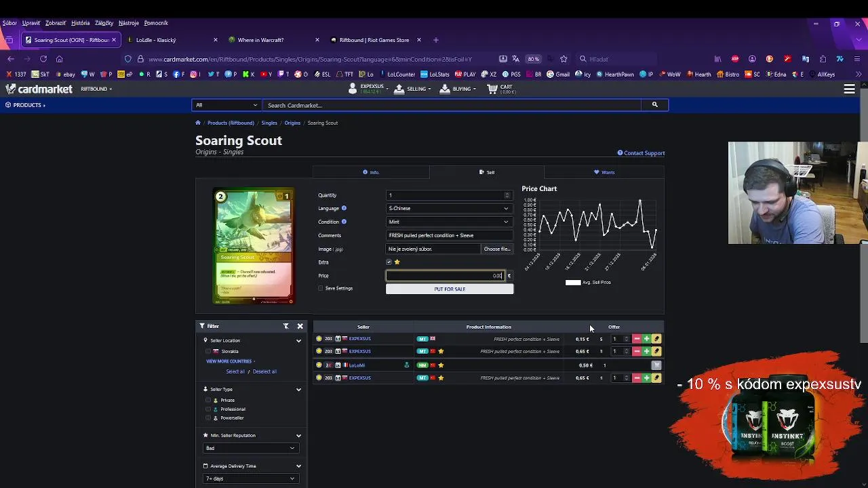Click Firefox reload page button
This screenshot has width=868, height=488.
[x=43, y=59]
